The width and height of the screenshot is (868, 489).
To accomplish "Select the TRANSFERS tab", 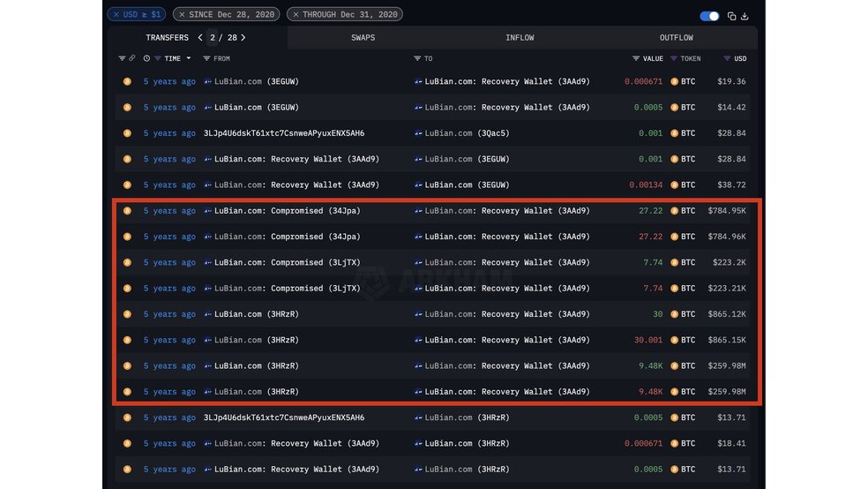I will (168, 38).
